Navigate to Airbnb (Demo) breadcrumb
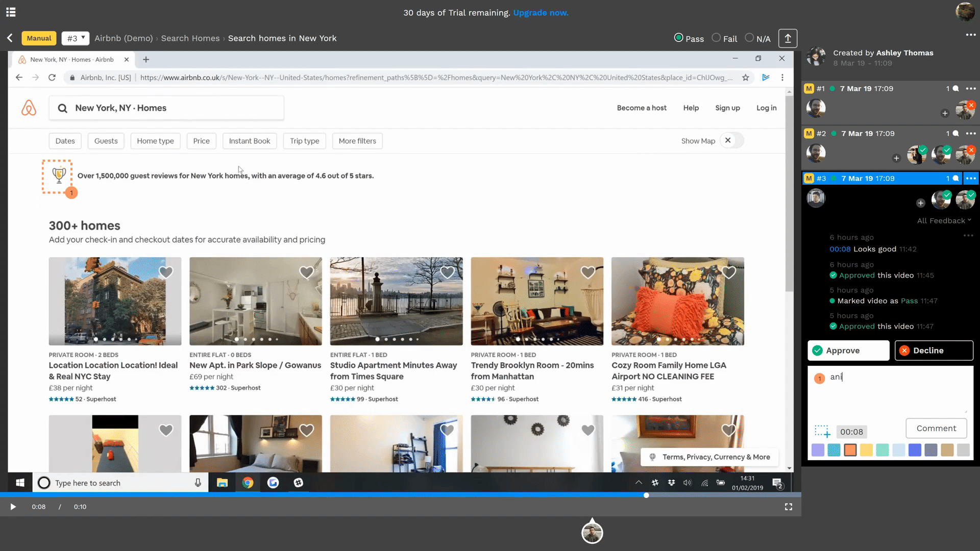This screenshot has height=551, width=980. tap(124, 38)
